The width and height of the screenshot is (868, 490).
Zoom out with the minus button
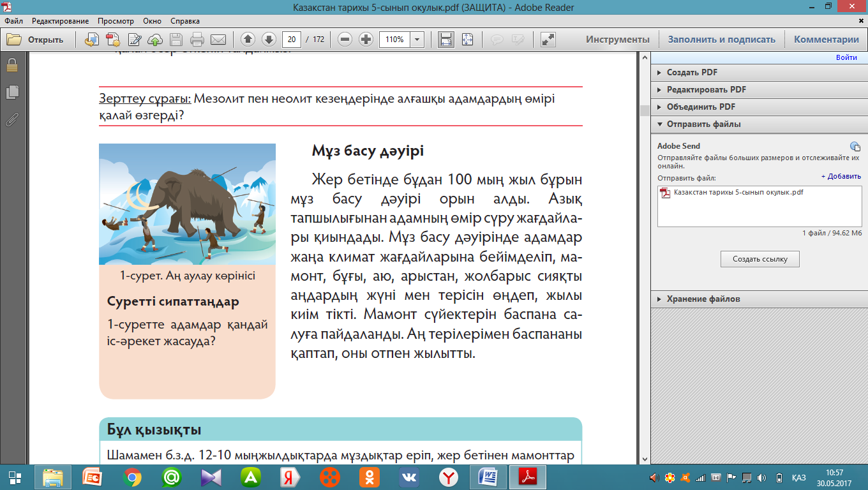click(345, 40)
